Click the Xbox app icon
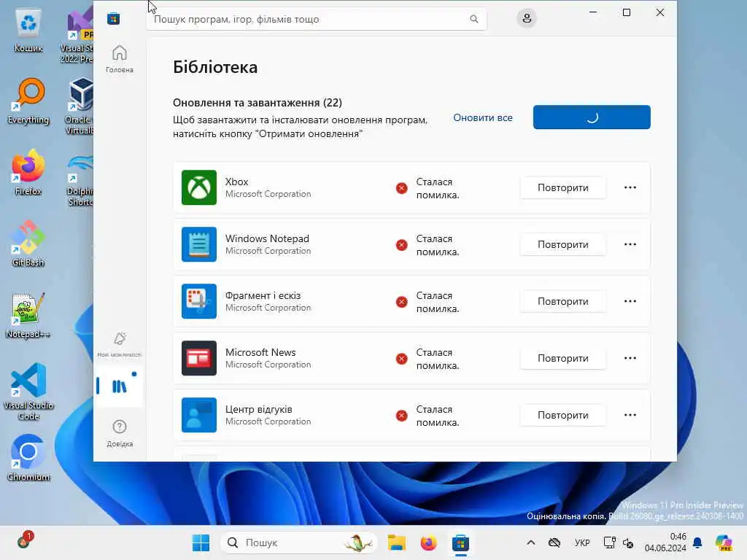The height and width of the screenshot is (560, 747). pos(199,187)
